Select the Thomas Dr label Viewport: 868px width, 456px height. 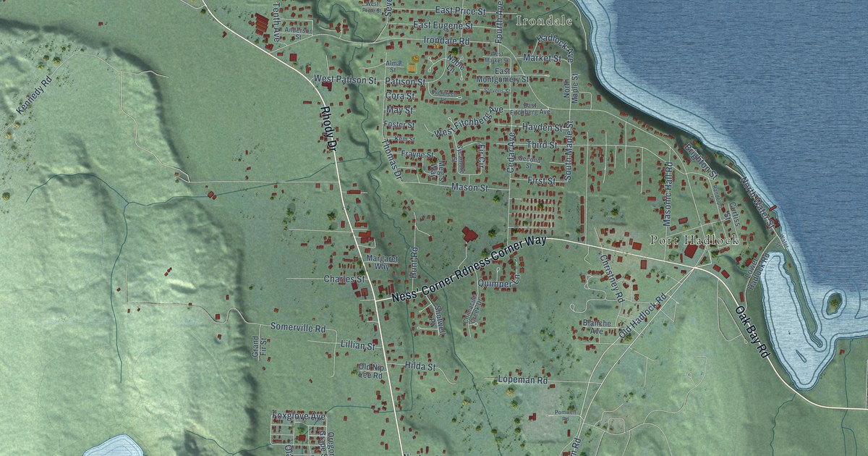(391, 159)
